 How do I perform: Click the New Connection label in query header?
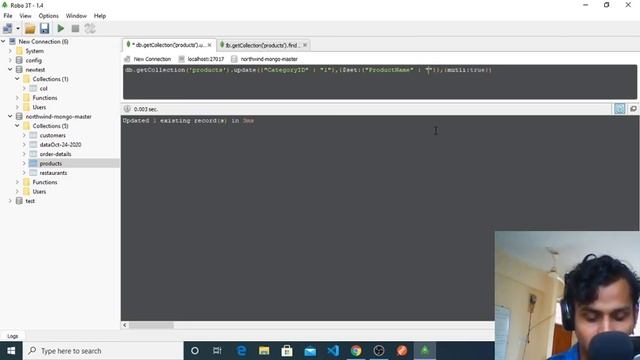[152, 59]
